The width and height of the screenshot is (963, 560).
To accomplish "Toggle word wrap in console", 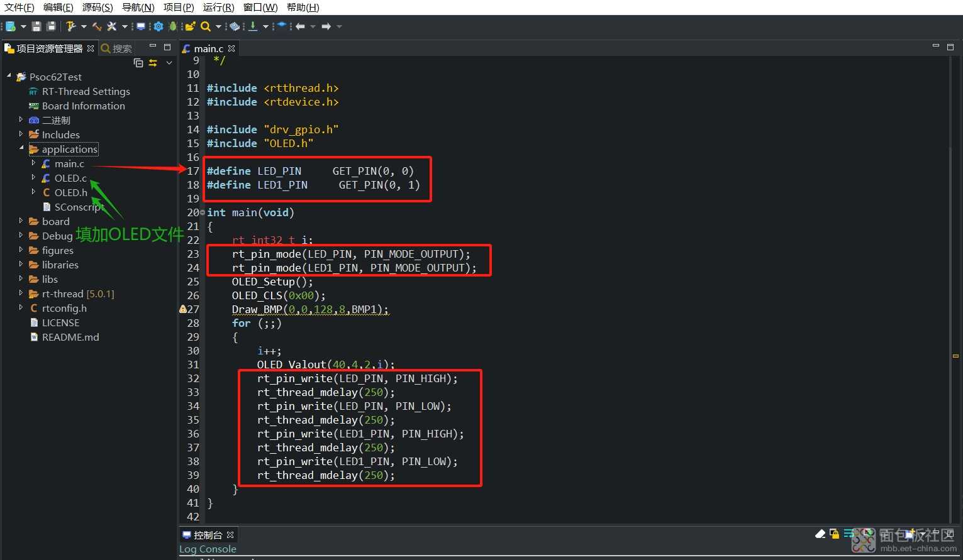I will [x=849, y=534].
